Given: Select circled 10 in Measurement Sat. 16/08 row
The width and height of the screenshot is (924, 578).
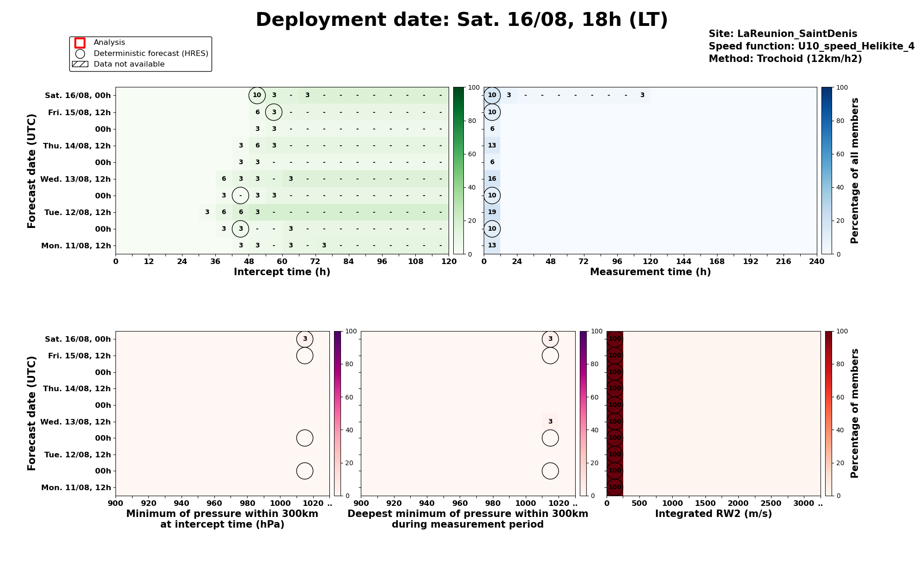Looking at the screenshot, I should pyautogui.click(x=492, y=95).
